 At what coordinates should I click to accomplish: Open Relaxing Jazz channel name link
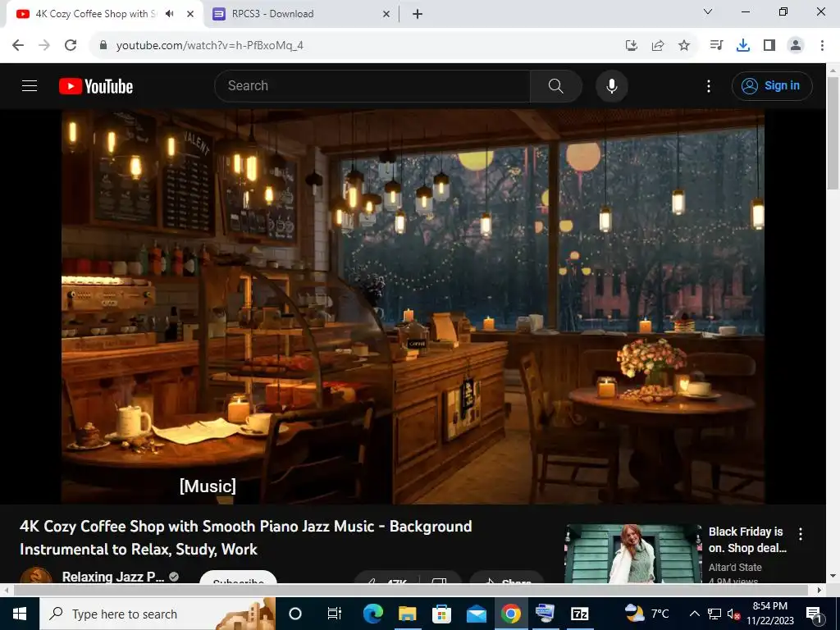[113, 577]
